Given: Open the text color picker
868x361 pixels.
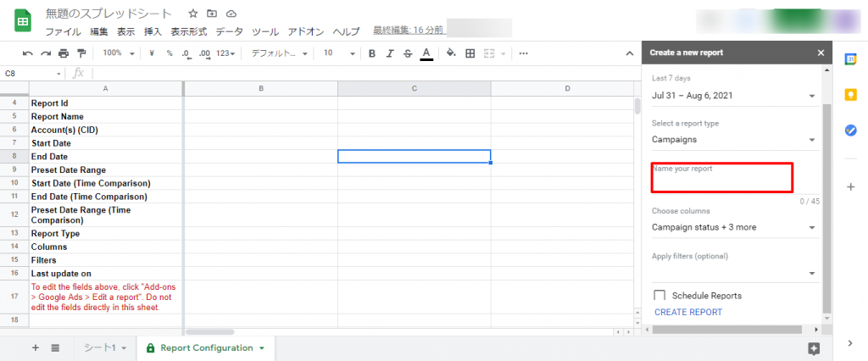Looking at the screenshot, I should (x=426, y=53).
